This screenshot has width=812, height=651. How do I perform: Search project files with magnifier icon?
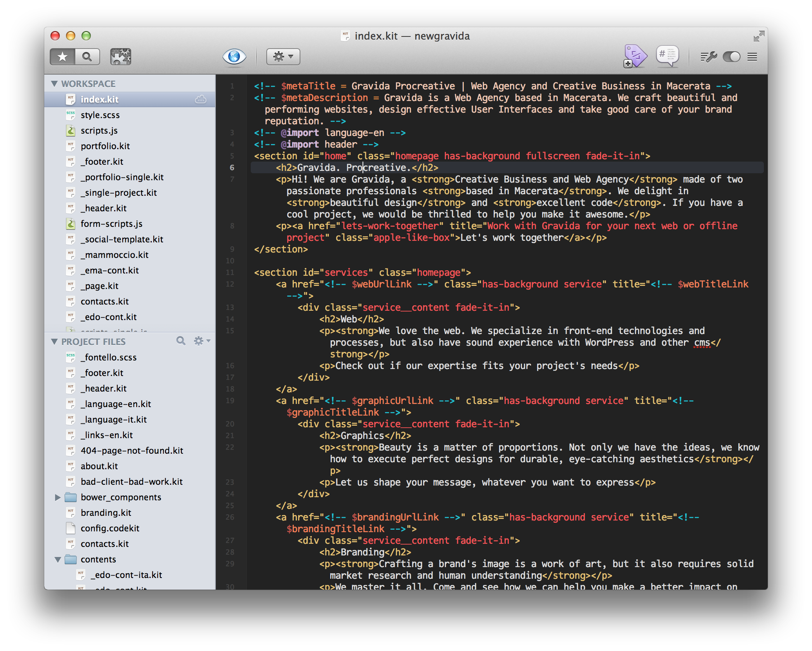180,341
